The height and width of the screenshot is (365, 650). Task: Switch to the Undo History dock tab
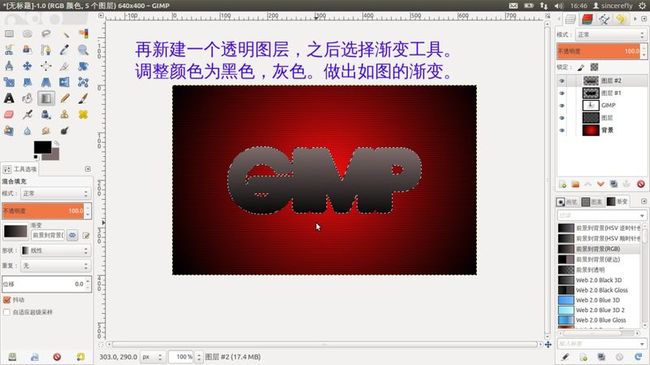pos(621,19)
